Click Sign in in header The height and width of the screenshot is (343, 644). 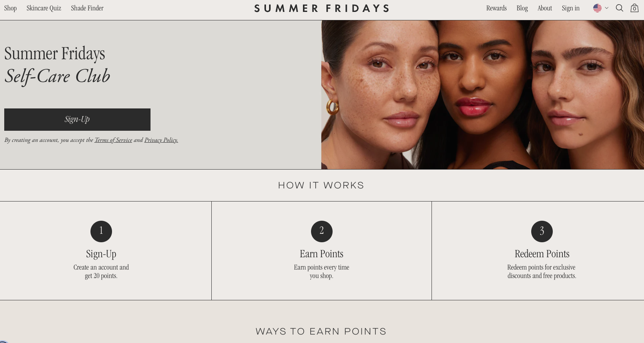[x=570, y=8]
